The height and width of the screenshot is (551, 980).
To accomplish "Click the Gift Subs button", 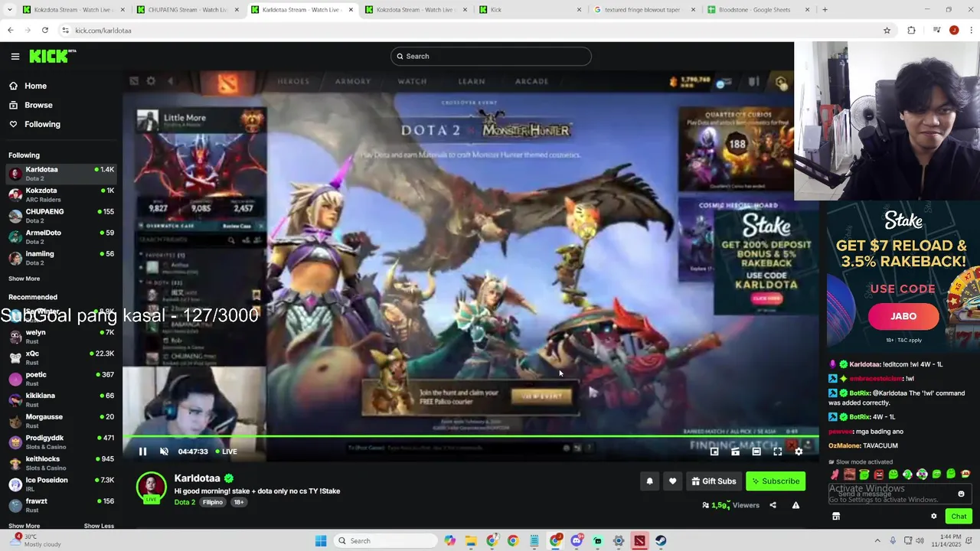I will pyautogui.click(x=714, y=481).
